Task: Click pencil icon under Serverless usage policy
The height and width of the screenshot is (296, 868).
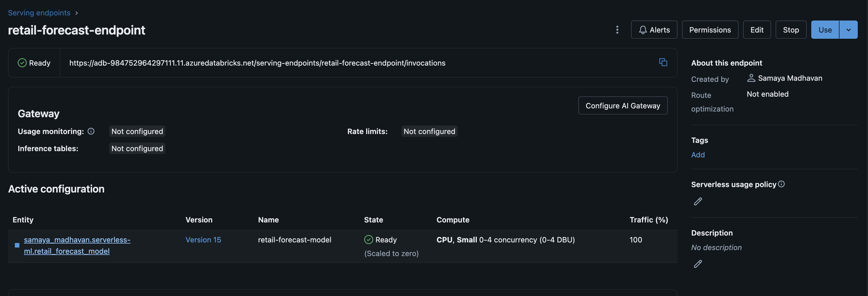Action: [698, 201]
